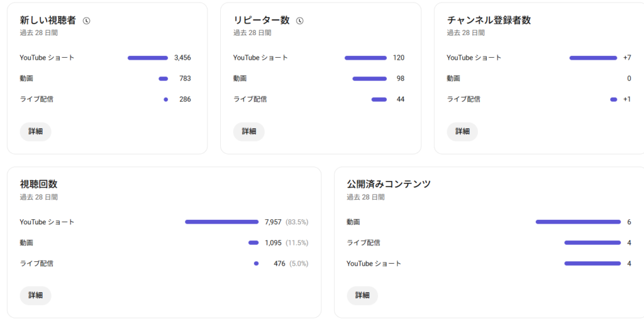Click the ライブ配信 dot in 視聴回数
Viewport: 644px width, 326px height.
(256, 263)
